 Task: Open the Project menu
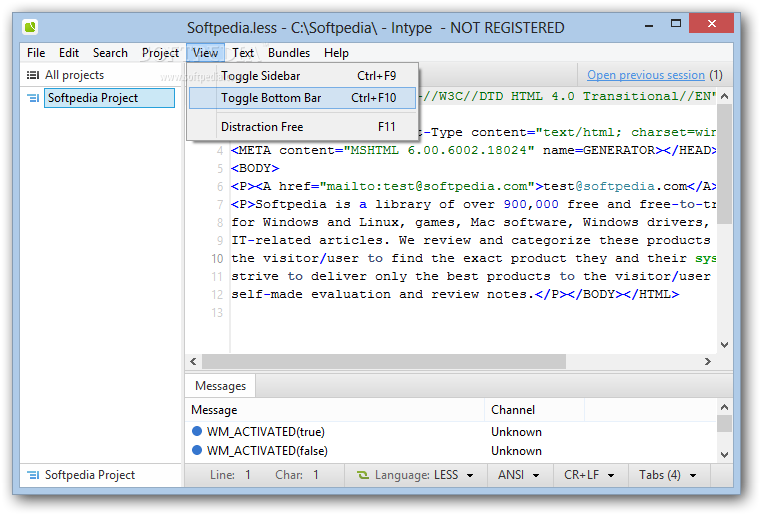160,53
